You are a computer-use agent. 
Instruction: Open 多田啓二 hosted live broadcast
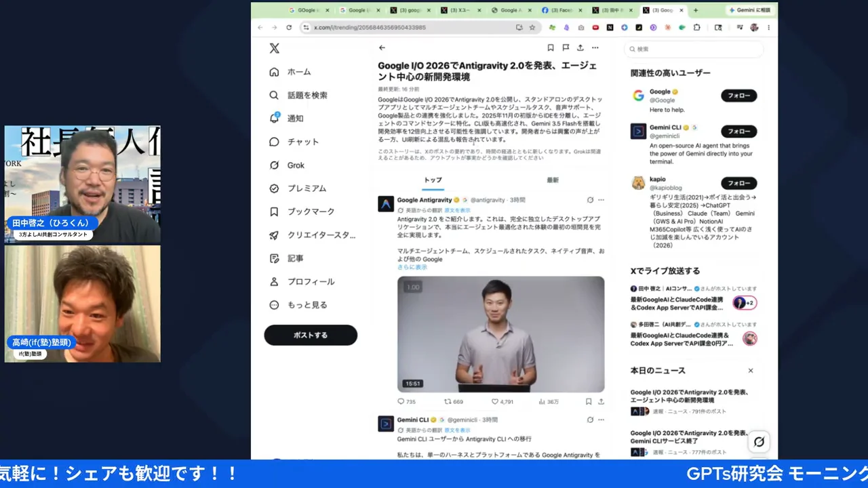(x=693, y=335)
